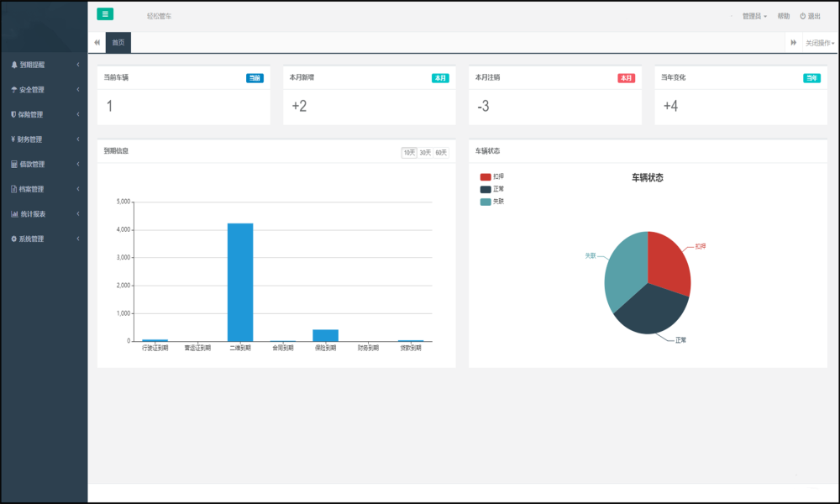Open the 关闭操作 dropdown
Screen dimensions: 840x504
tap(820, 43)
